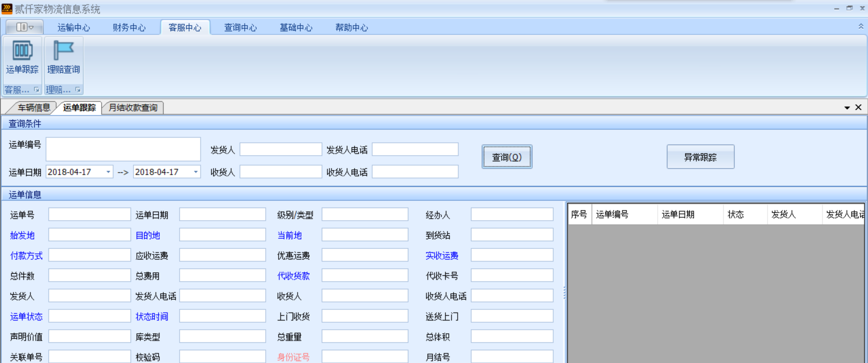The height and width of the screenshot is (363, 868).
Task: Sort by the 状态 column header
Action: pyautogui.click(x=736, y=214)
